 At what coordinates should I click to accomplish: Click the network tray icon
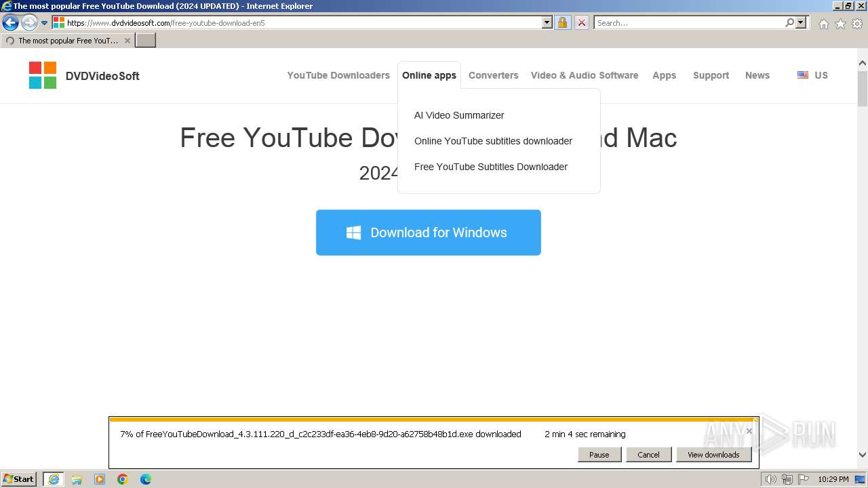click(x=788, y=479)
